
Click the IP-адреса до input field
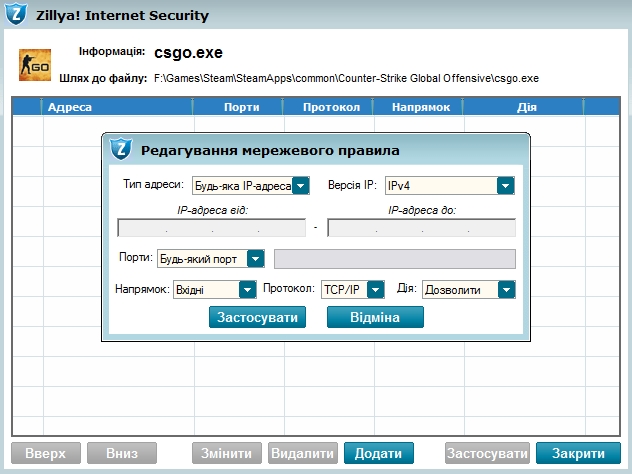pos(421,228)
